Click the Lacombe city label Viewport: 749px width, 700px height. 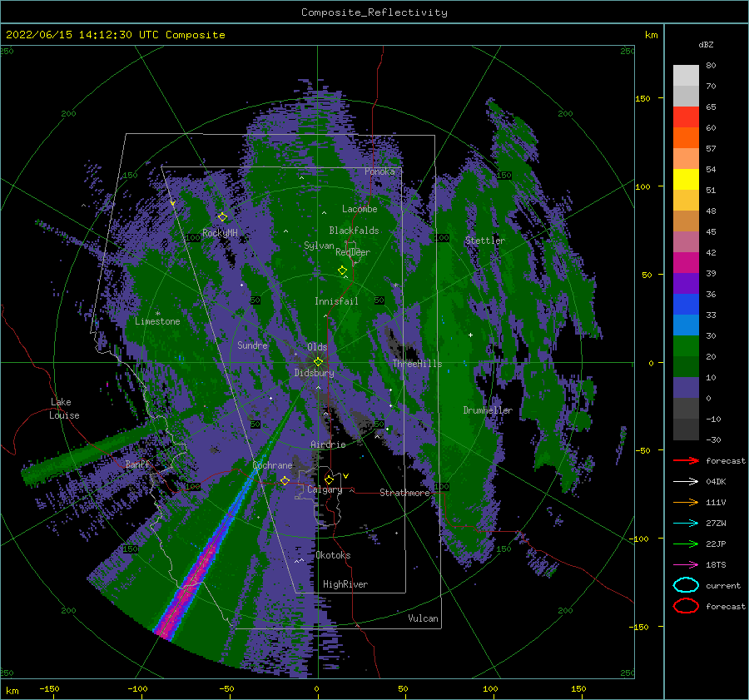(x=360, y=209)
